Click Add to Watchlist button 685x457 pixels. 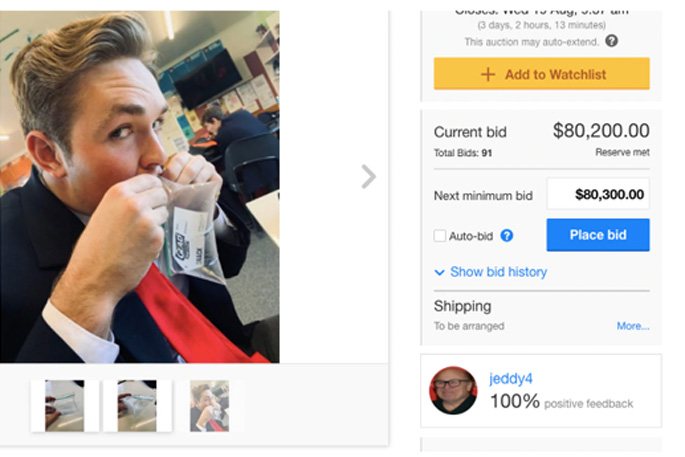[x=541, y=74]
